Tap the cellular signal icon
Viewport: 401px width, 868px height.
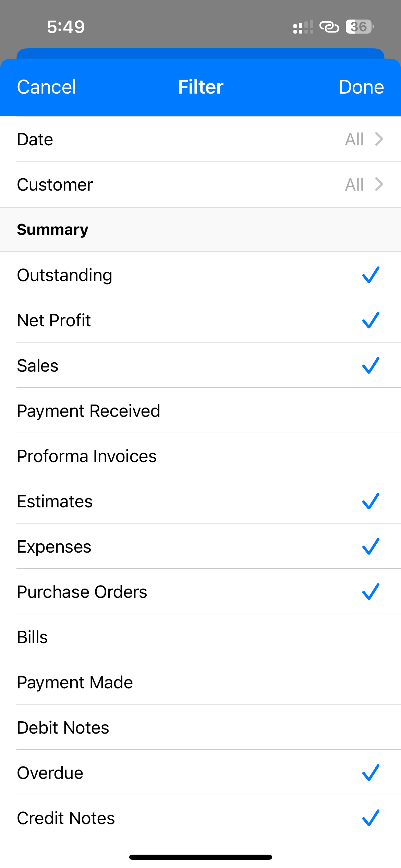point(303,27)
